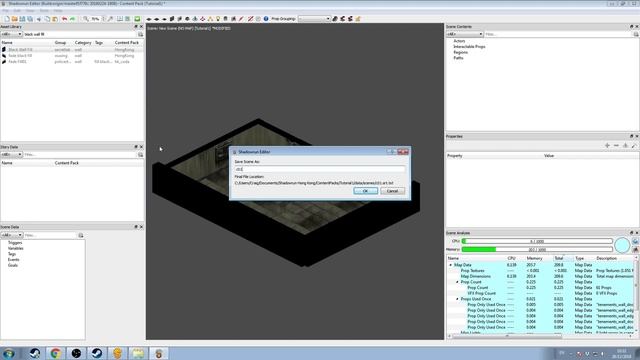Click the CPU usage progress bar
This screenshot has width=640, height=360.
click(x=537, y=241)
